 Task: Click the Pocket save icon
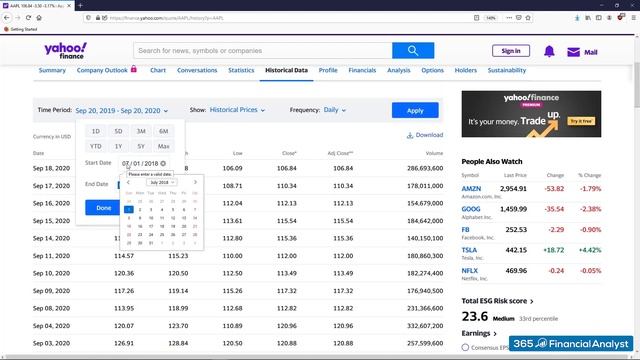tap(518, 18)
